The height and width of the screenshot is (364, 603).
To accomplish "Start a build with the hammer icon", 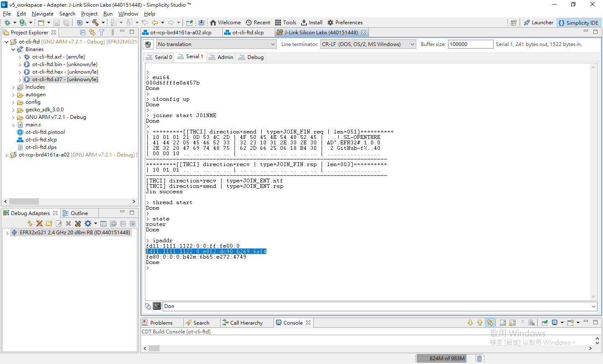I will click(96, 22).
